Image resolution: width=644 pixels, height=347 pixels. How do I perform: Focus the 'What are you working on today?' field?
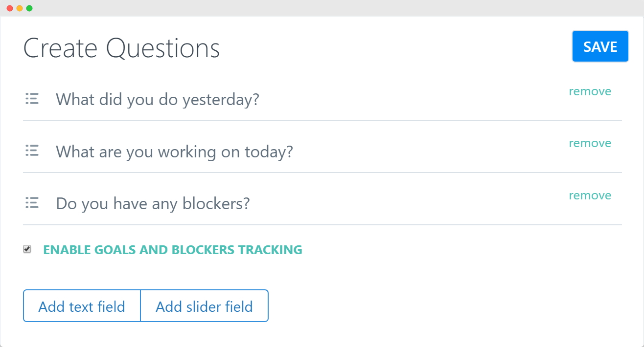(174, 152)
